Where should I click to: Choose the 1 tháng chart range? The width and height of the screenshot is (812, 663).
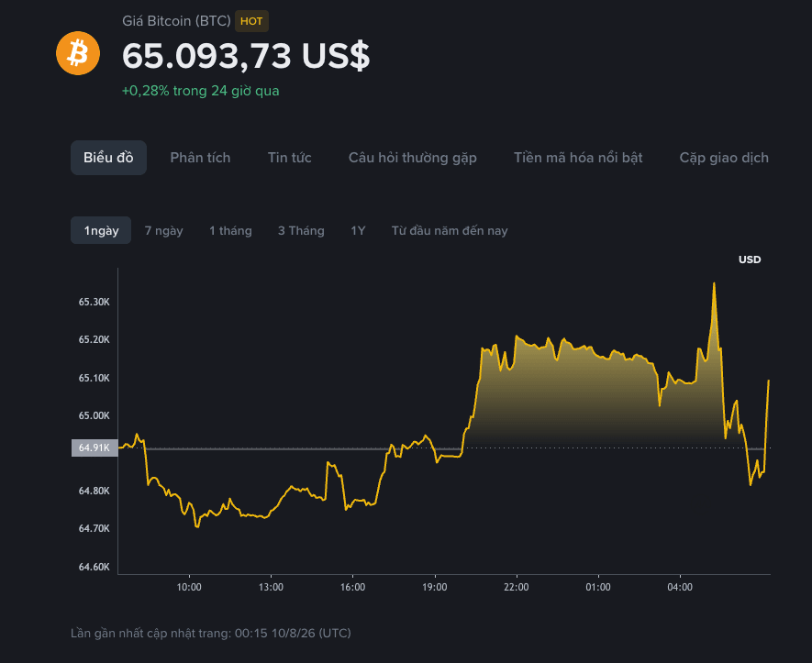(230, 230)
